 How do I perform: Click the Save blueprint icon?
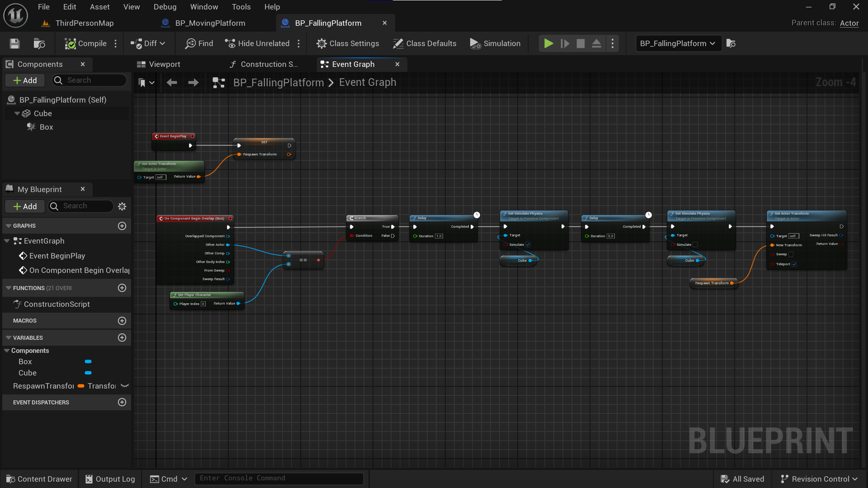14,43
